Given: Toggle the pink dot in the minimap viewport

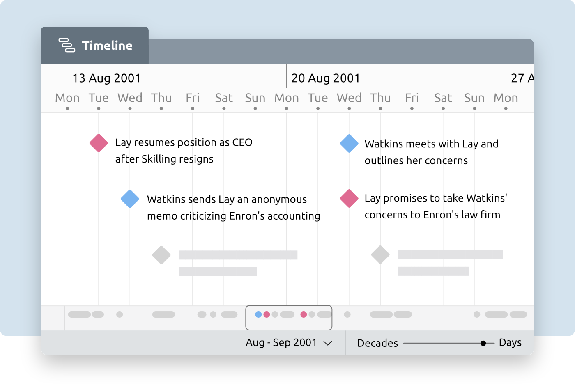Looking at the screenshot, I should [267, 315].
